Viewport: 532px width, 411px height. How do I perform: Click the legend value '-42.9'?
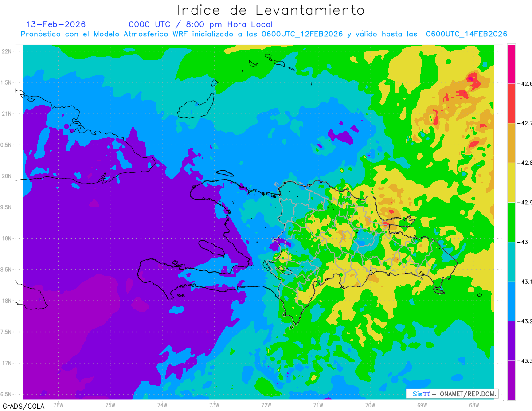tap(524, 202)
